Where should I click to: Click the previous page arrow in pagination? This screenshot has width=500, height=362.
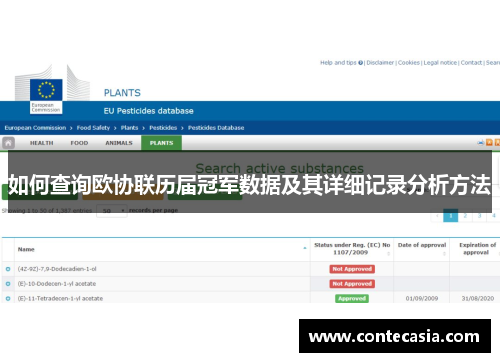437,216
